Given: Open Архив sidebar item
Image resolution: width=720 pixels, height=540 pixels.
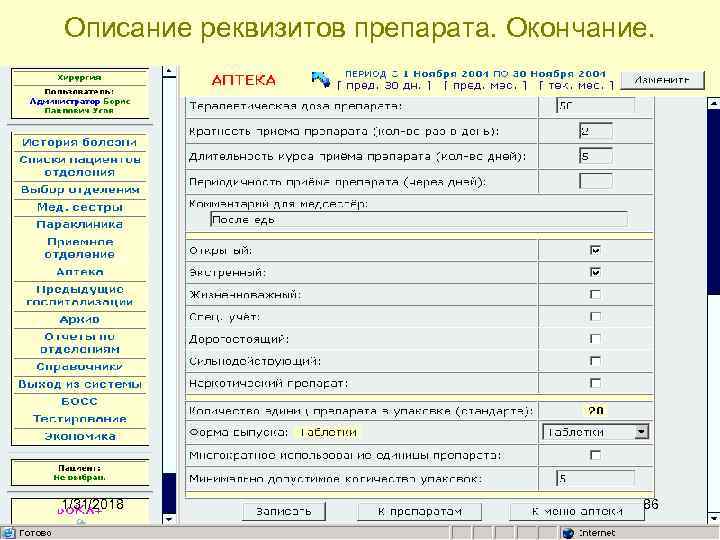Looking at the screenshot, I should pyautogui.click(x=79, y=319).
